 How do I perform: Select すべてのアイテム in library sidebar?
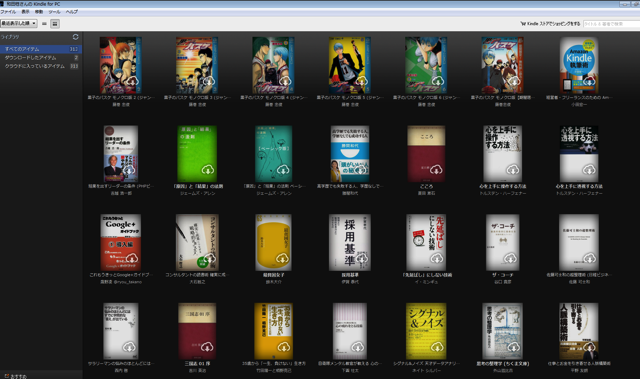tap(41, 49)
